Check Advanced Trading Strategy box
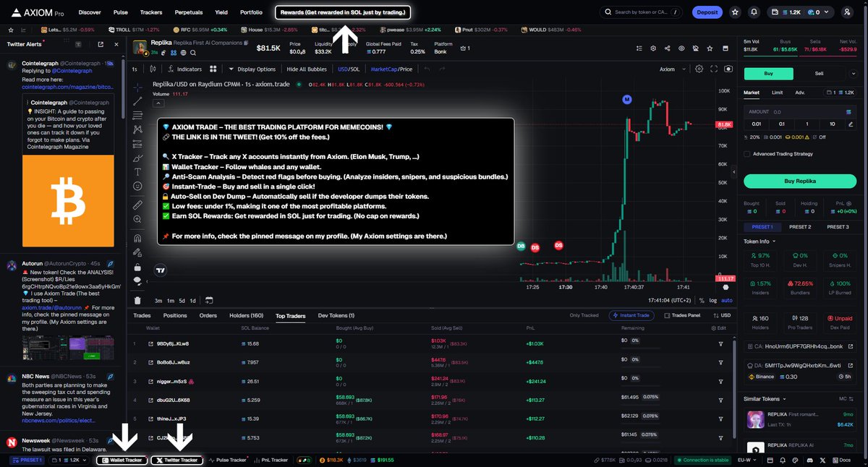Screen dimensions: 868x467 (x=747, y=153)
